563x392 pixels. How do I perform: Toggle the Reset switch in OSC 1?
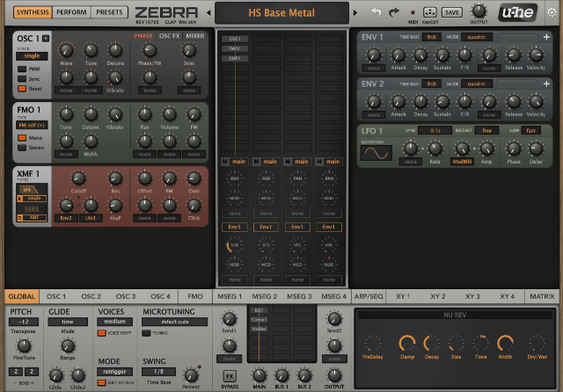point(22,89)
